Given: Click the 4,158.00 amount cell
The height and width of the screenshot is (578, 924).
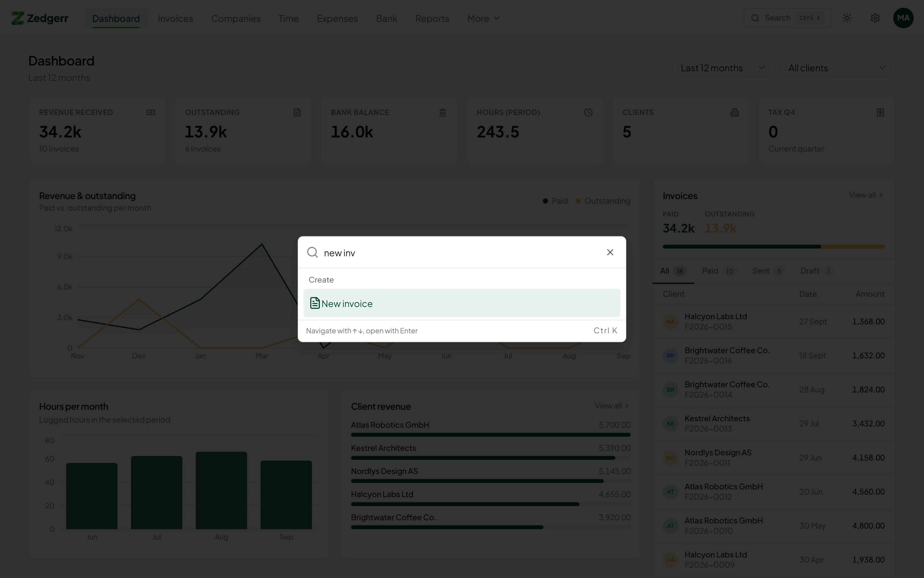Looking at the screenshot, I should 868,458.
